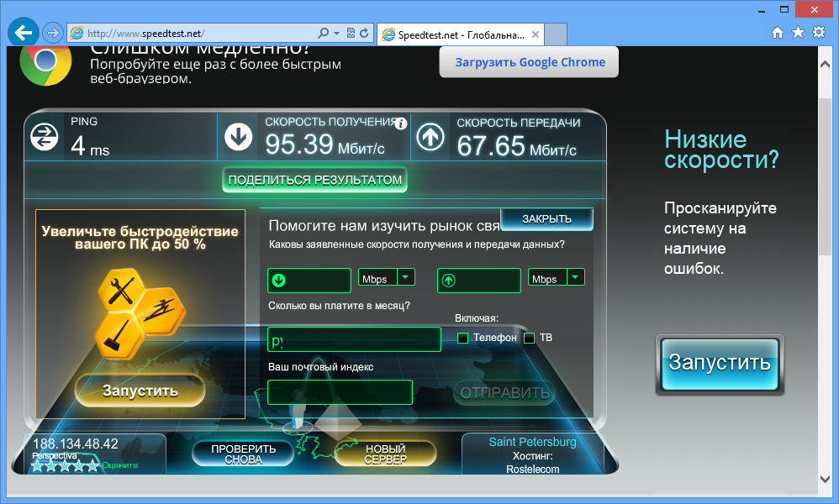Click the upload speed arrow icon
The image size is (839, 504).
coord(430,137)
